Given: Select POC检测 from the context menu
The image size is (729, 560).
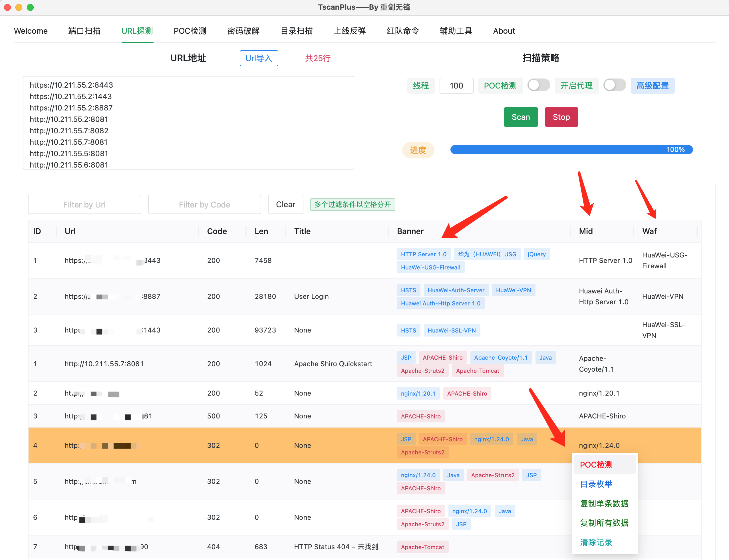Looking at the screenshot, I should tap(596, 465).
